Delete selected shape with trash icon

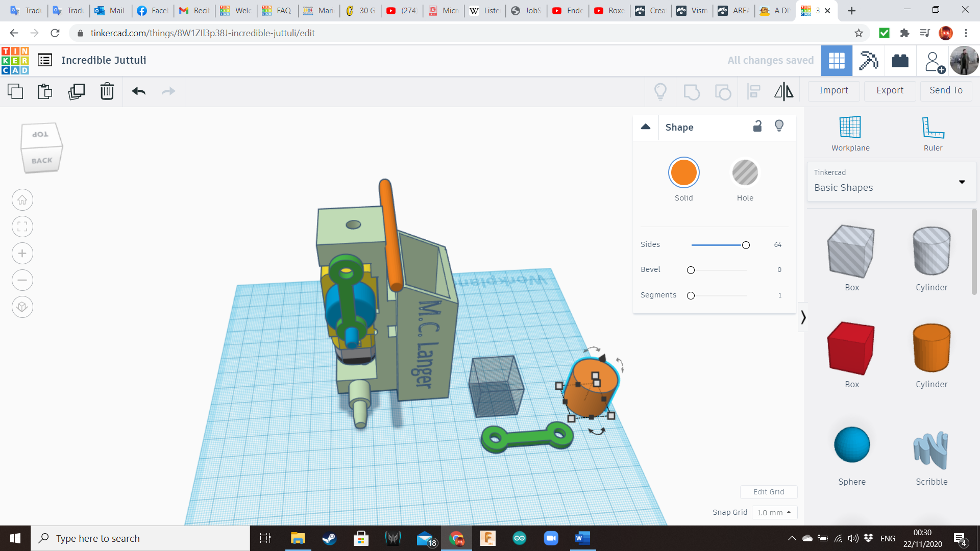pyautogui.click(x=107, y=91)
